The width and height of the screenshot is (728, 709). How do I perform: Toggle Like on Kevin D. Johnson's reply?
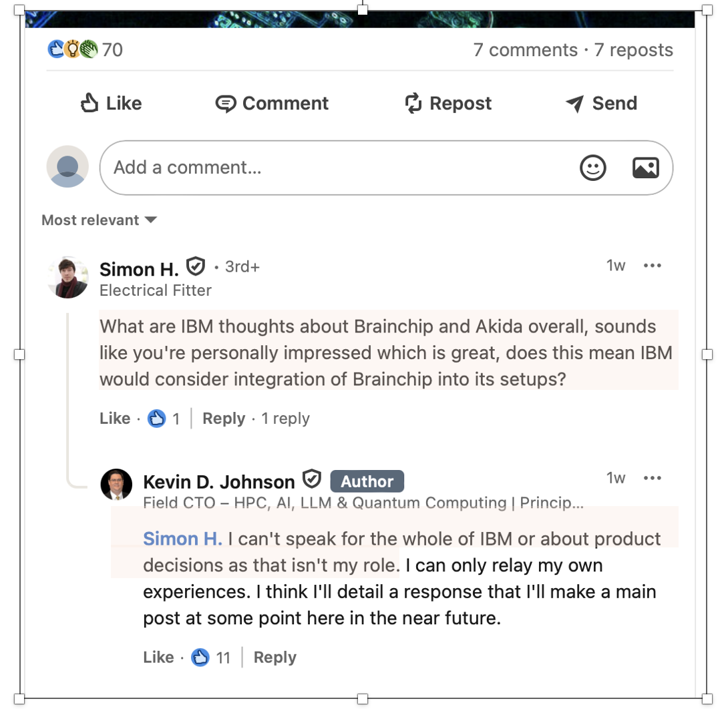pos(158,658)
